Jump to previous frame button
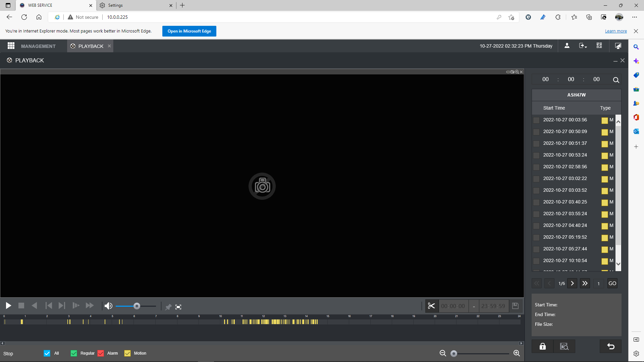644x362 pixels. [49, 306]
